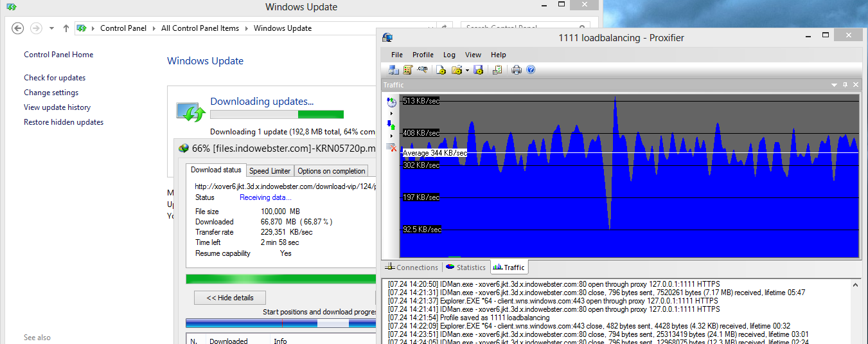Select the Download status tab in IDM
868x344 pixels.
coord(216,170)
